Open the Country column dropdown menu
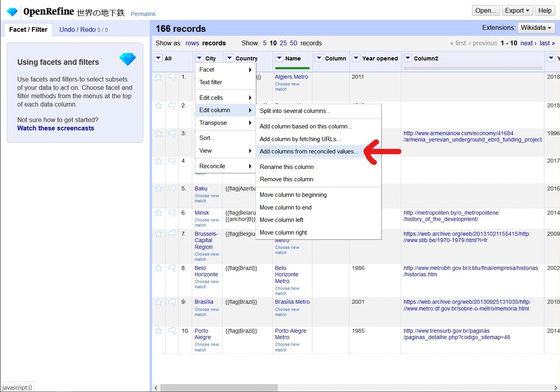Image resolution: width=560 pixels, height=392 pixels. [230, 58]
